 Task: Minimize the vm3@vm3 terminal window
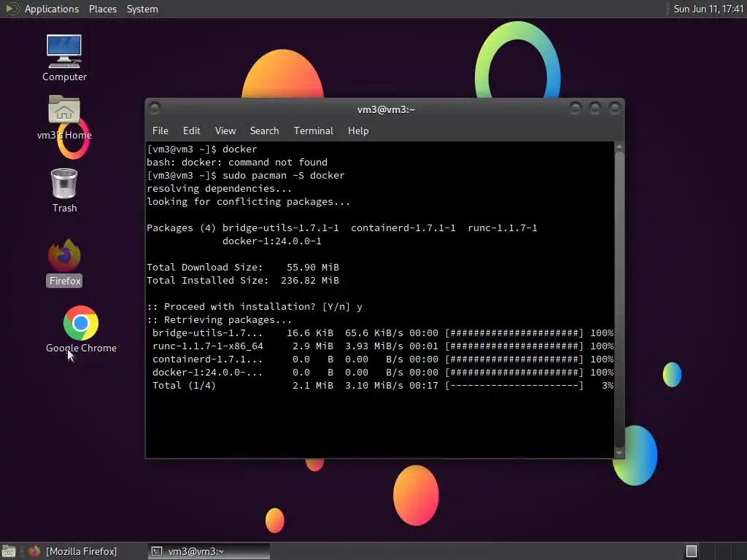point(576,109)
